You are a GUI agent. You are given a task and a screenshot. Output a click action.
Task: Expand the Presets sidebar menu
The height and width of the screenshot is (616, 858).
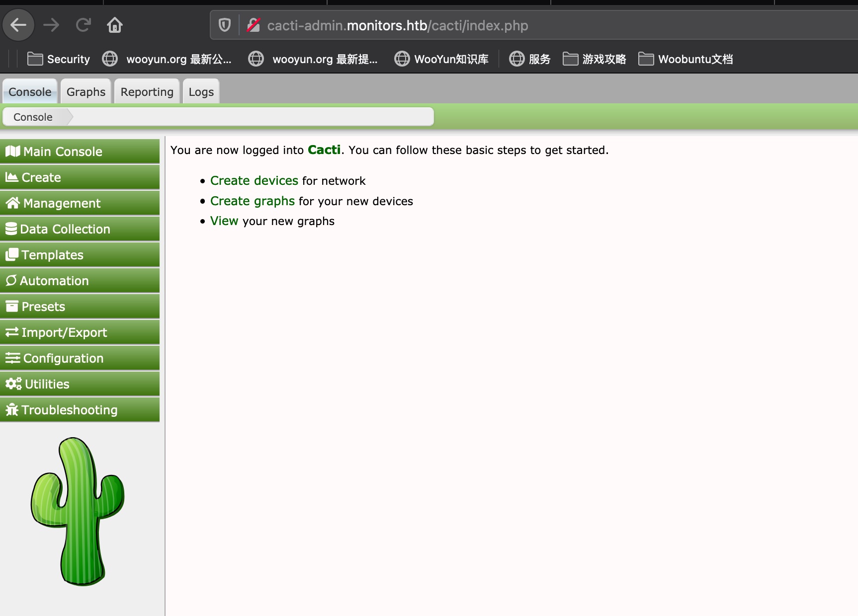[80, 307]
